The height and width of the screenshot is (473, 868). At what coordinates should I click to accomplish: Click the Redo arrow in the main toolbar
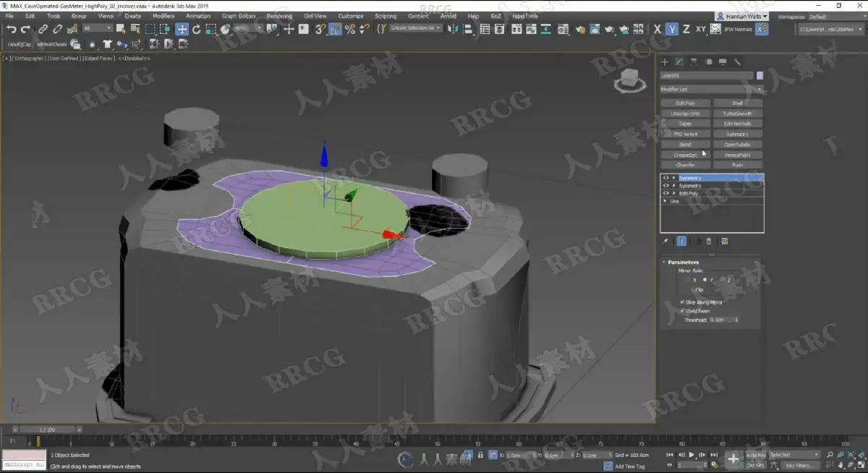(x=25, y=29)
